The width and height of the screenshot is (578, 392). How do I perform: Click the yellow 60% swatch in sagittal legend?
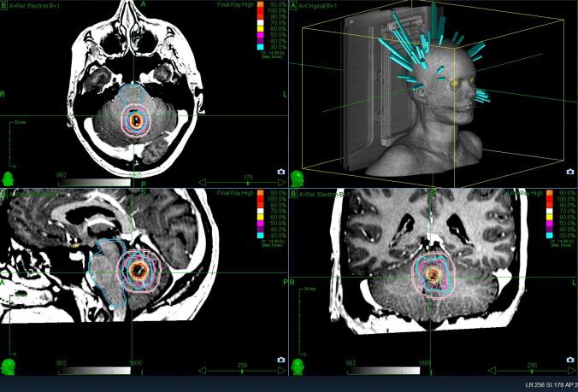pos(260,217)
